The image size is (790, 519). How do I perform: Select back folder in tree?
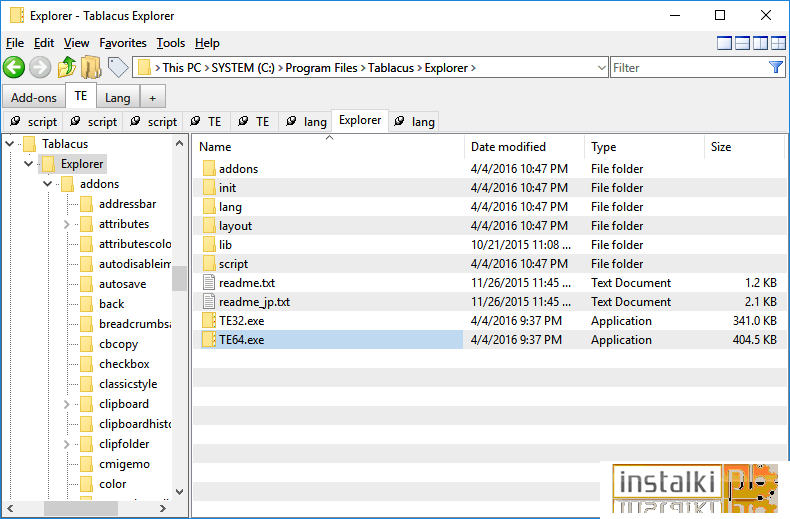click(x=111, y=304)
